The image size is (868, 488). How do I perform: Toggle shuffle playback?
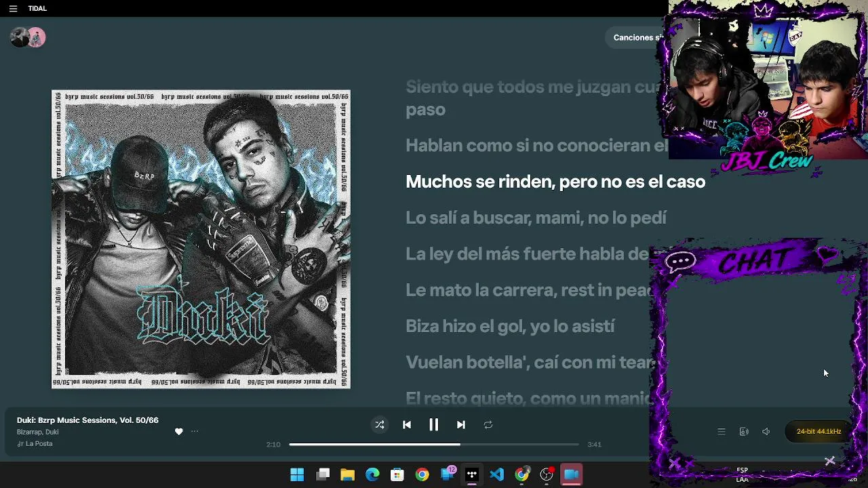[x=380, y=425]
